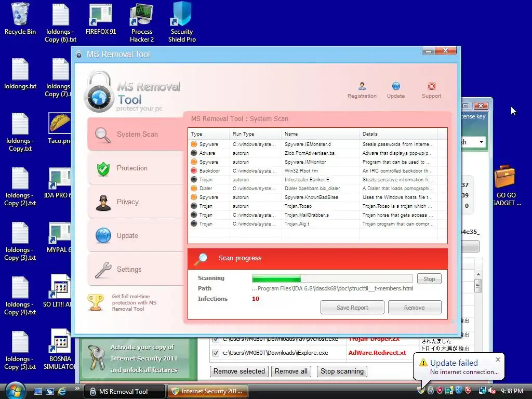Click the green scan progress bar
532x399 pixels.
click(332, 279)
